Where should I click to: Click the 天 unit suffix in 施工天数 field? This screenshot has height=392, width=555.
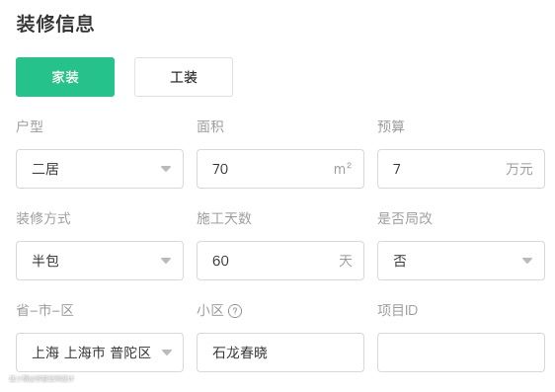coord(345,261)
